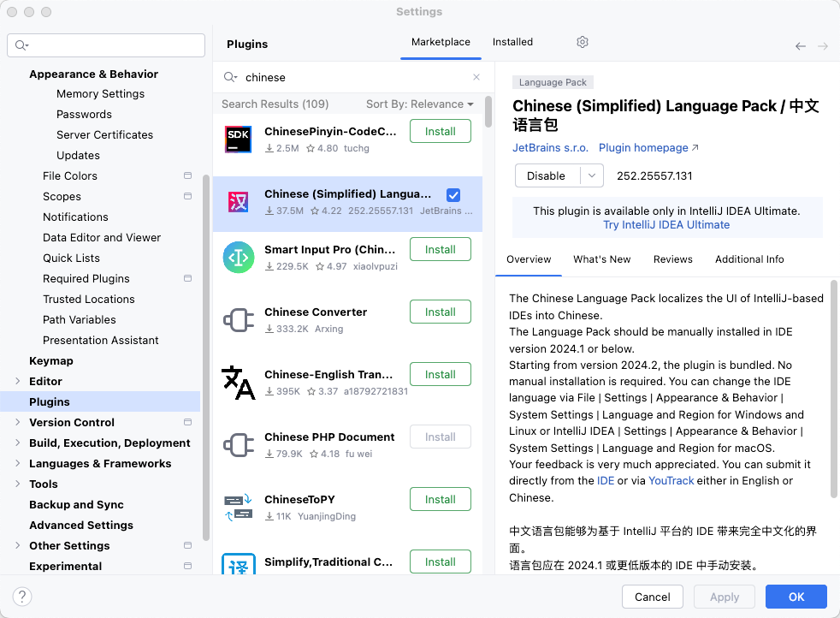Install the Smart Input Pro plugin

(441, 249)
